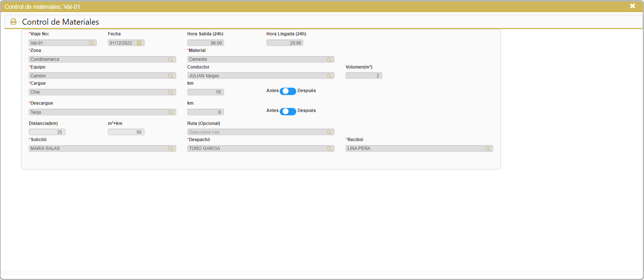Click the Volumen(m³) label

[359, 67]
